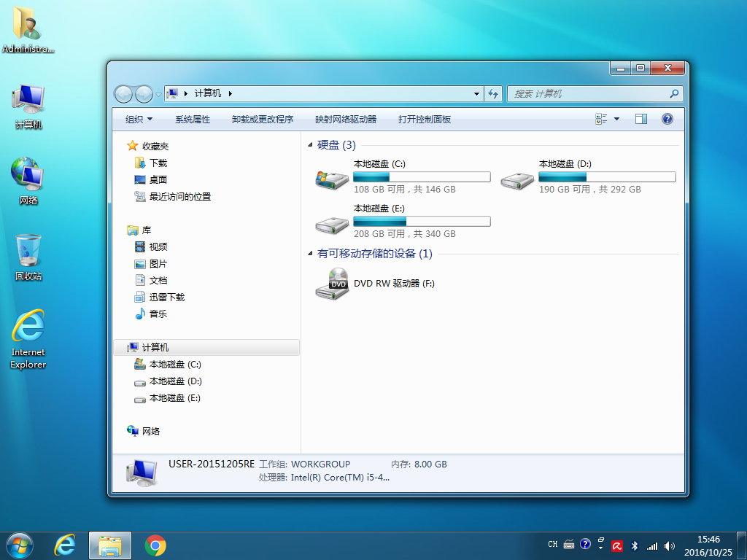Click the refresh button beside address bar
Viewport: 747px width, 560px height.
tap(493, 94)
